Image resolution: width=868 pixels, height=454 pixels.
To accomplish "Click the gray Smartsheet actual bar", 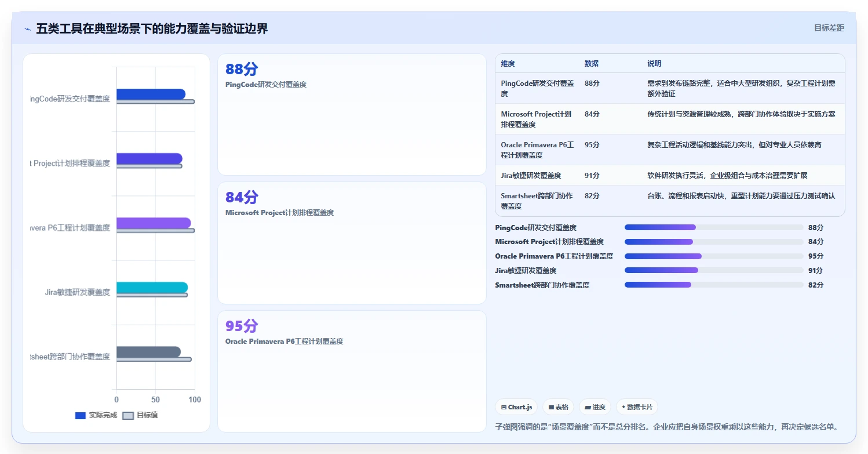I will point(148,351).
